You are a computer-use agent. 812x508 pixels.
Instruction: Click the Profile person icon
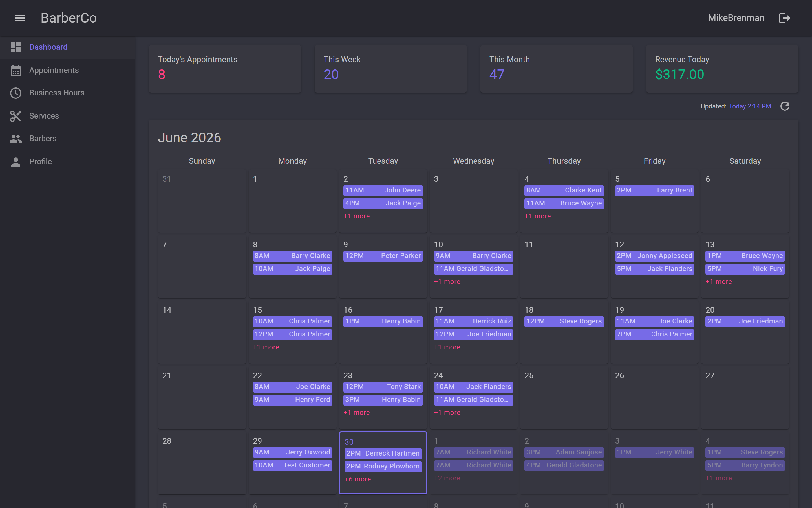point(16,162)
